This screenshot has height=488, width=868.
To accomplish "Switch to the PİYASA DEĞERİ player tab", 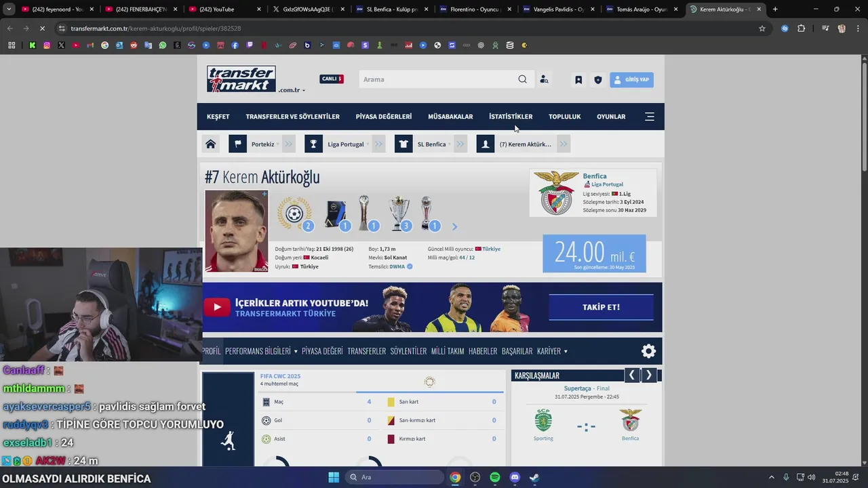I will pos(322,351).
